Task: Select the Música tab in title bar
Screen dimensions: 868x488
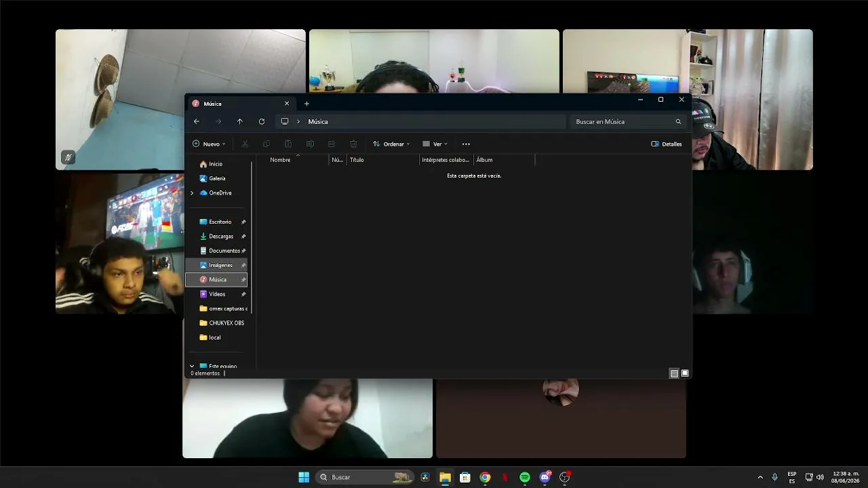Action: tap(241, 104)
